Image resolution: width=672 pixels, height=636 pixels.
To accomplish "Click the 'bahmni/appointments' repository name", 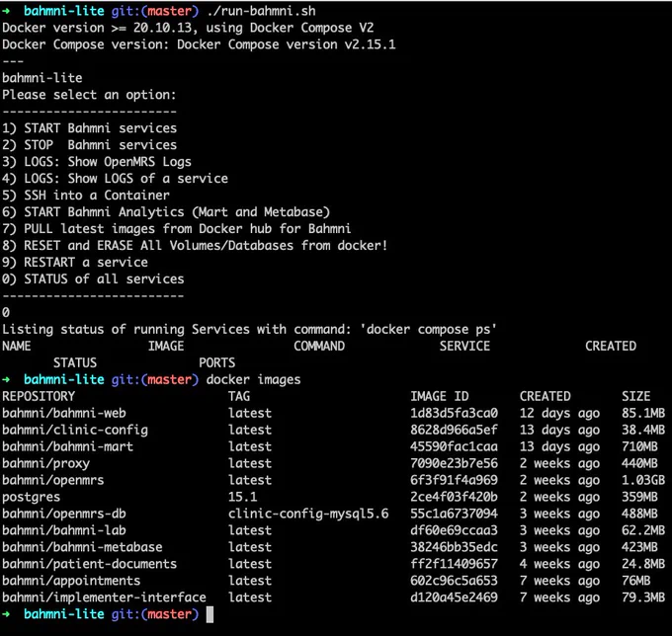I will click(71, 581).
